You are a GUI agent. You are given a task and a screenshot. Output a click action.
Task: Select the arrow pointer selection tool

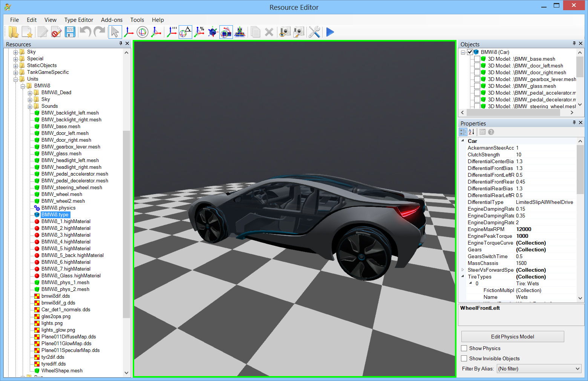pyautogui.click(x=115, y=32)
